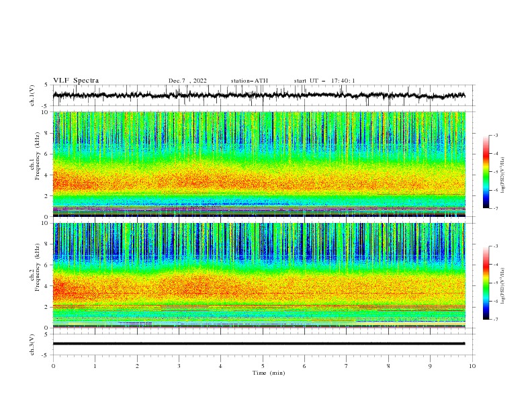Click the ch.2 spectrogram color scale bar
The height and width of the screenshot is (411, 532).
pyautogui.click(x=486, y=283)
